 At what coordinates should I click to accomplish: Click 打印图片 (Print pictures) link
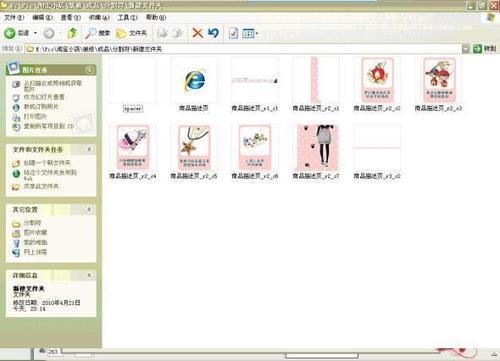35,117
